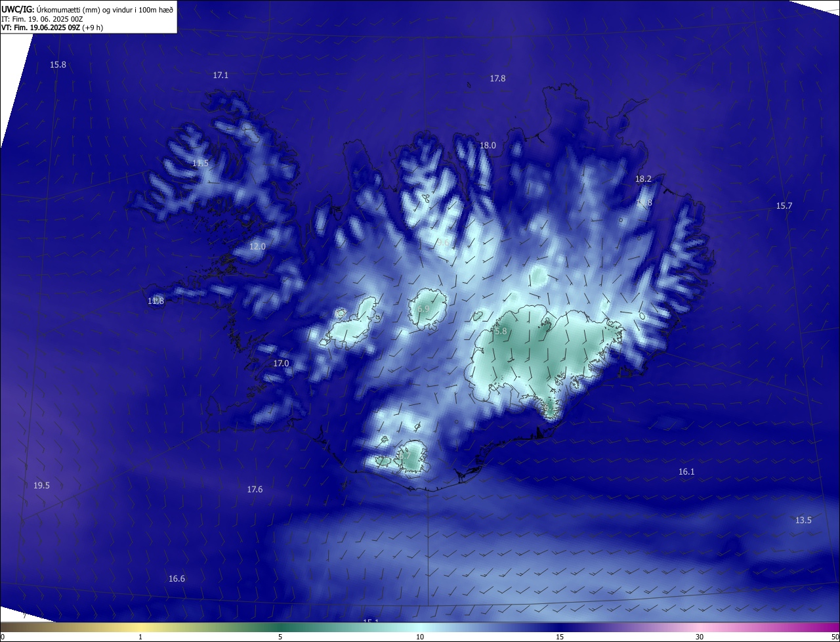Image resolution: width=840 pixels, height=642 pixels.
Task: Select the map value label 13.5
Action: click(803, 520)
